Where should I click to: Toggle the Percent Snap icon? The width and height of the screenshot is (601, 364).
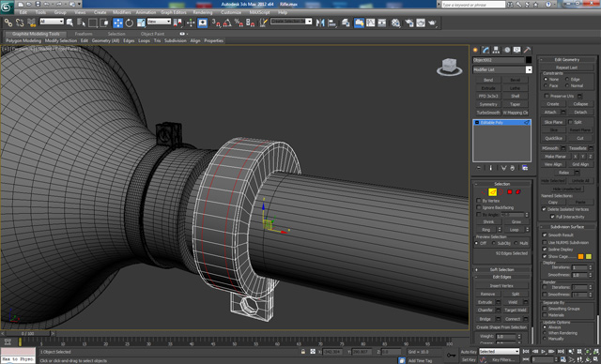pos(239,23)
